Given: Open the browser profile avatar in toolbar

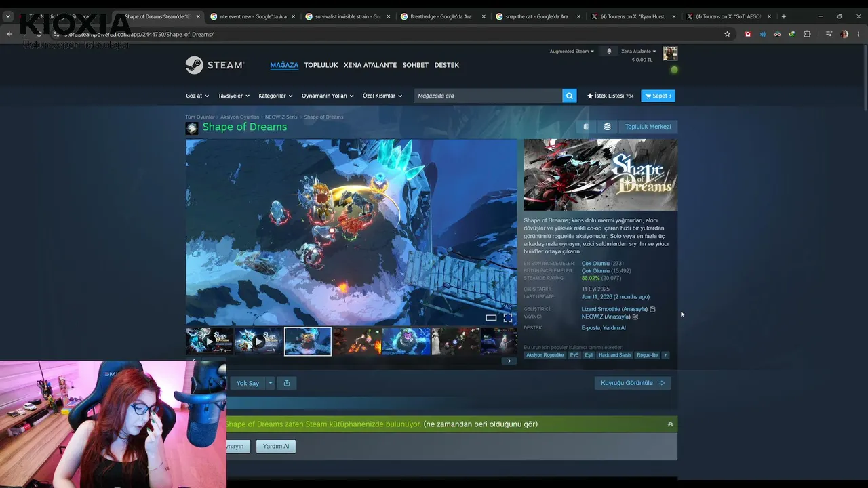Looking at the screenshot, I should [x=844, y=34].
